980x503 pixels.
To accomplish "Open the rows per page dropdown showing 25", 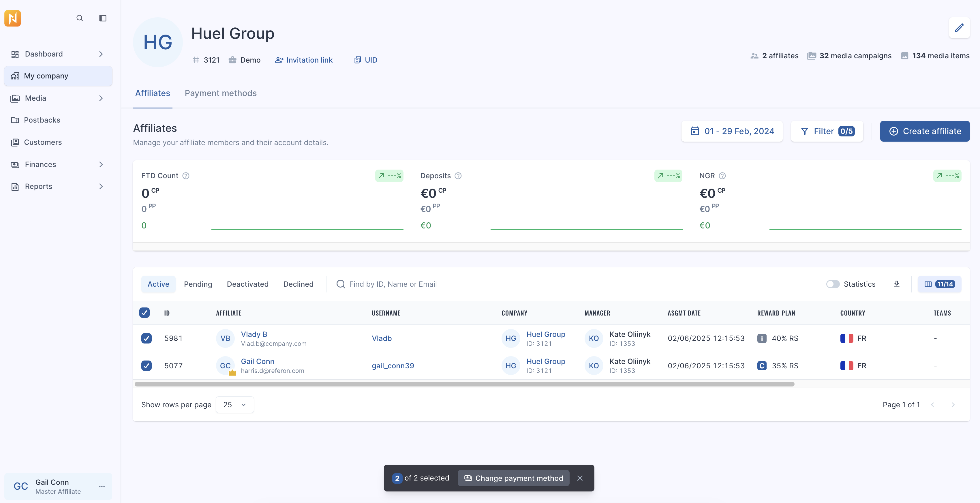I will pyautogui.click(x=235, y=405).
